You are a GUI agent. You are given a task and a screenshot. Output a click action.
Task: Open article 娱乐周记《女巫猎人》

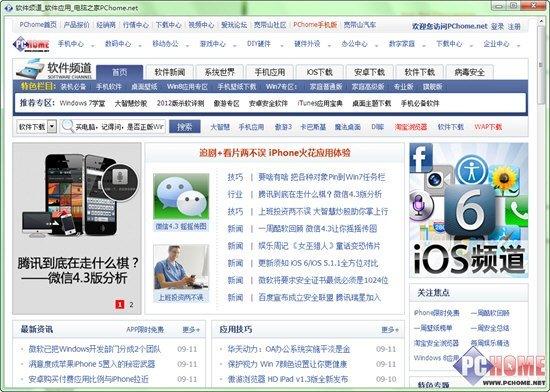319,246
